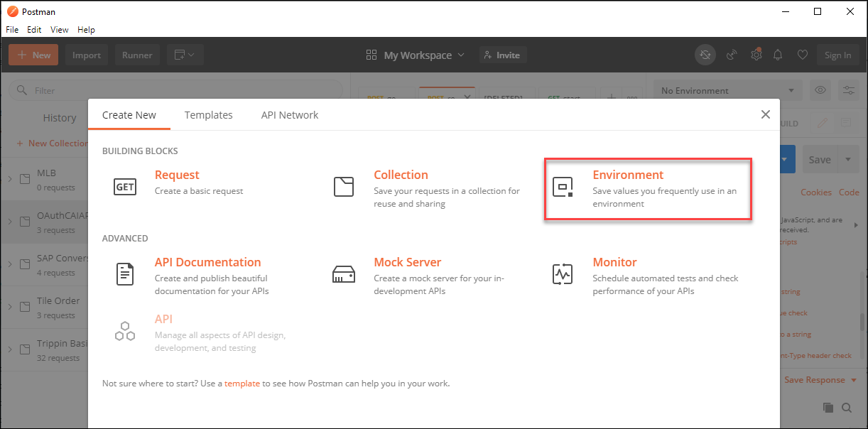Click the Sign In button
The width and height of the screenshot is (868, 429).
coord(838,55)
